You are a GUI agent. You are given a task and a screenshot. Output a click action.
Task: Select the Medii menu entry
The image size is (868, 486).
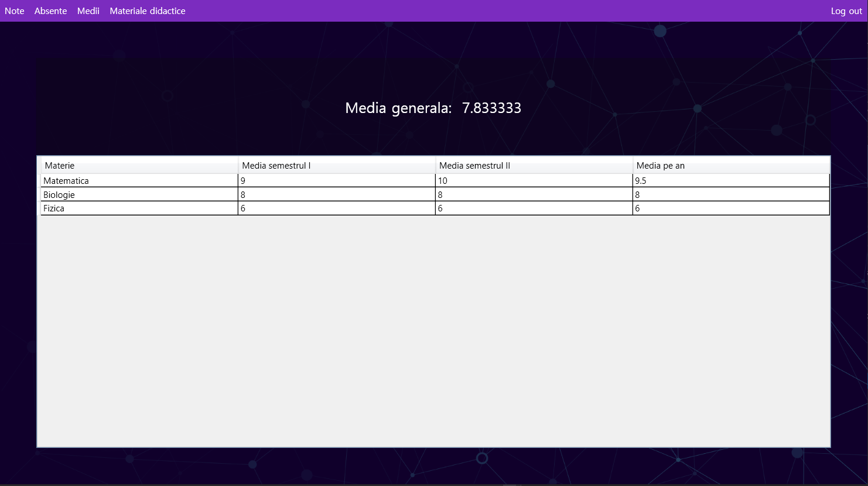pos(88,11)
